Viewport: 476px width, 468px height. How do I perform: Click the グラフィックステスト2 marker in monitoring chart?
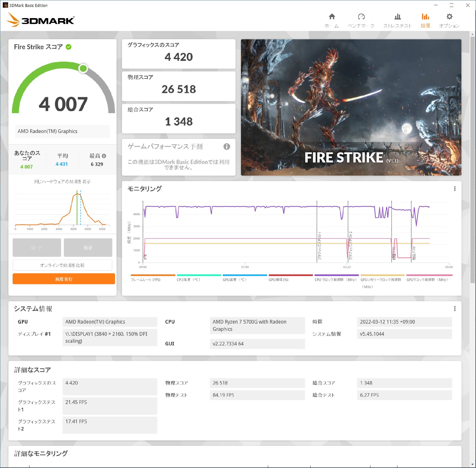351,246
